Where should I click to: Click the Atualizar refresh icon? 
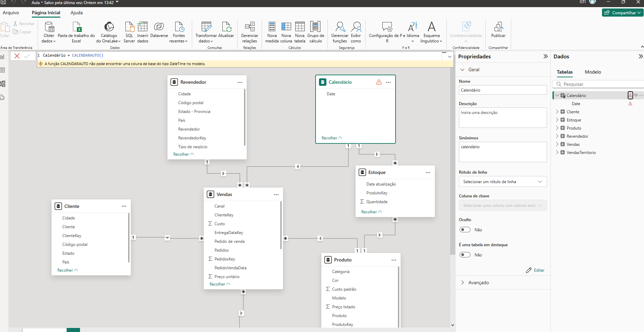point(226,27)
